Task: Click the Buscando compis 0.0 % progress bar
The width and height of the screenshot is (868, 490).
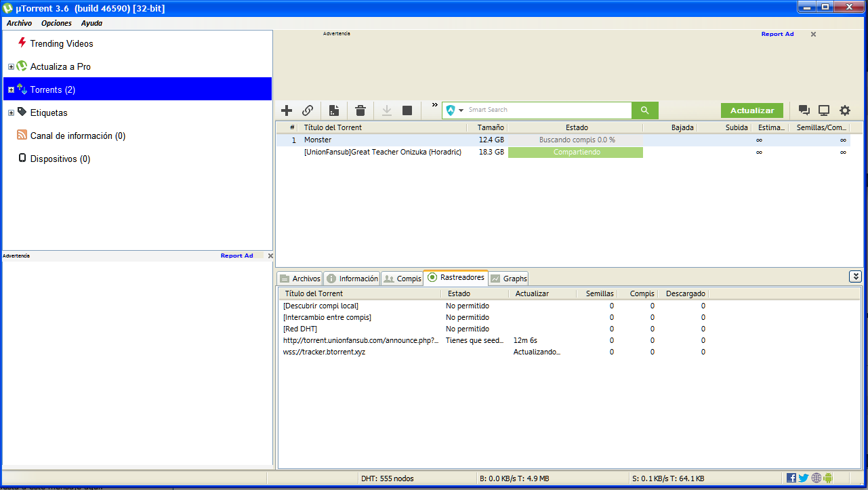Action: (x=575, y=140)
